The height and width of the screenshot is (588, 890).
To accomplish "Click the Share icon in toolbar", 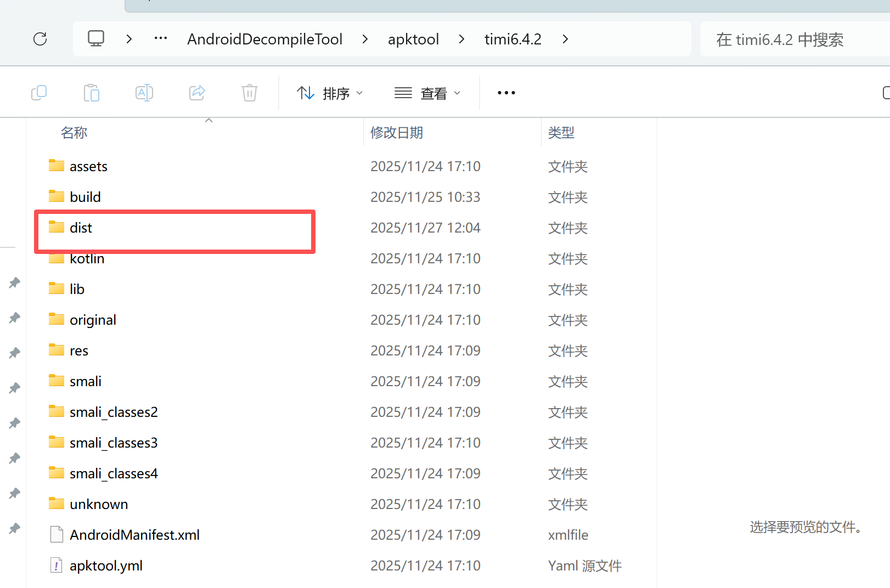I will tap(197, 93).
